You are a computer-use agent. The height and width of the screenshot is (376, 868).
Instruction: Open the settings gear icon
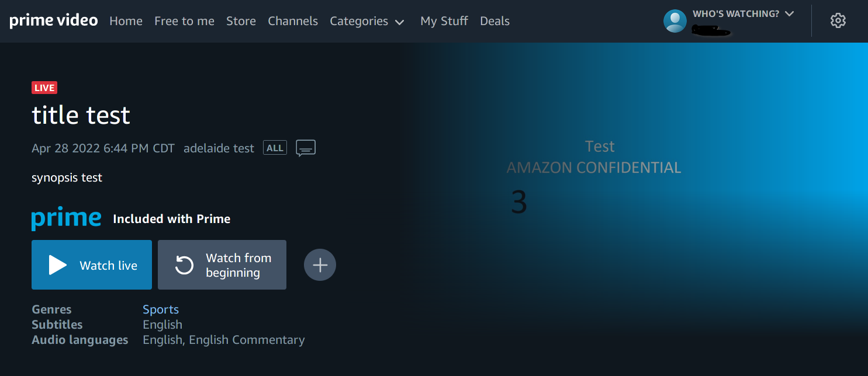838,21
